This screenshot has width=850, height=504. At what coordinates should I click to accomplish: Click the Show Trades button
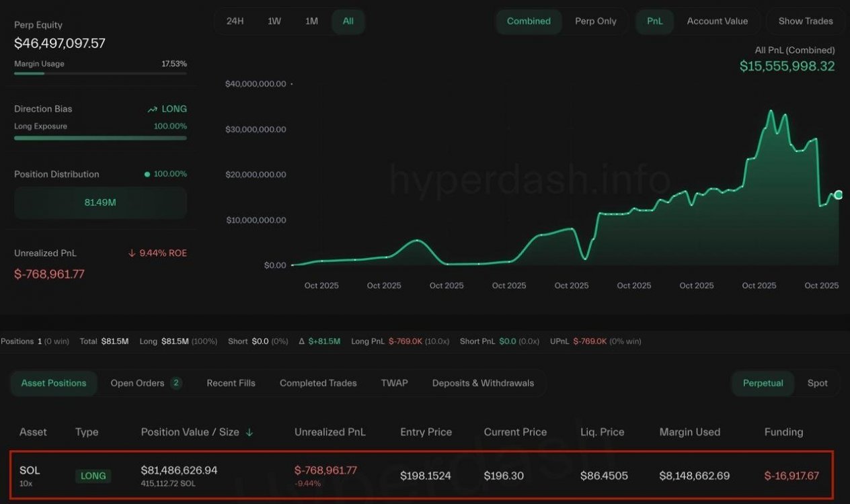tap(805, 21)
